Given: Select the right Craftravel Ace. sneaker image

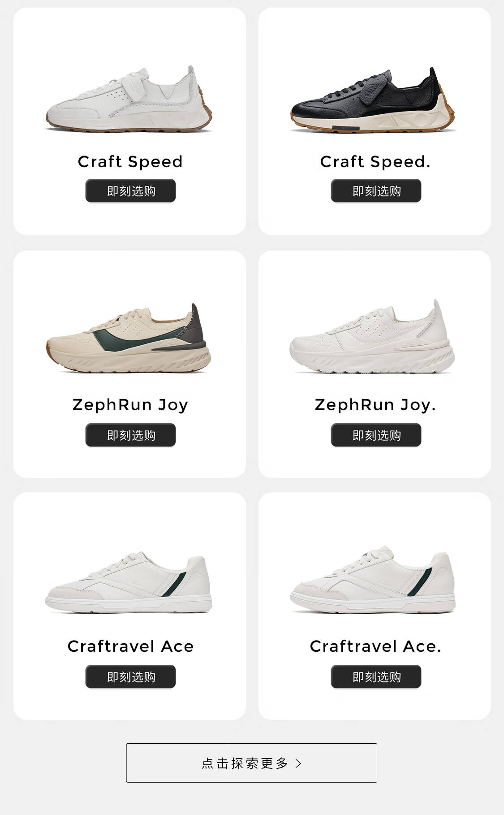Looking at the screenshot, I should 373,580.
